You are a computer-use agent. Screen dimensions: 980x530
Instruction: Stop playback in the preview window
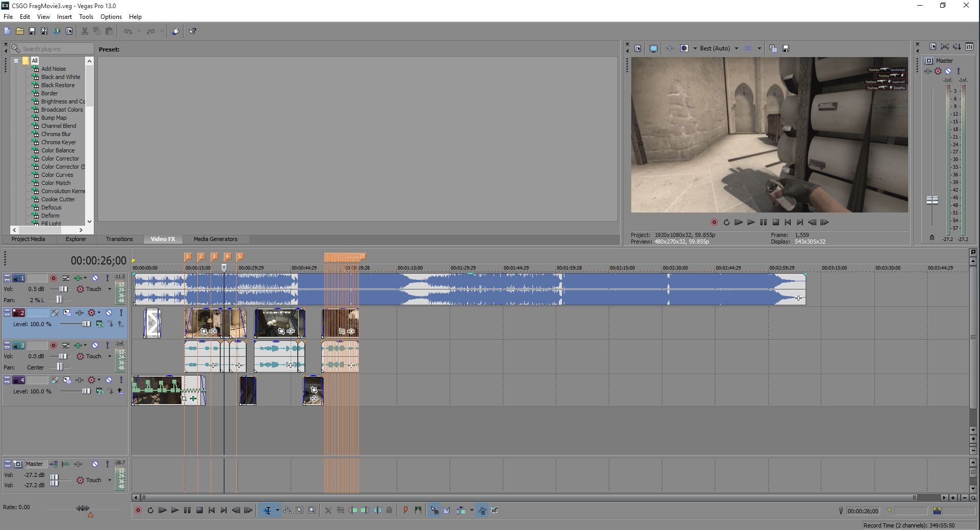(x=776, y=222)
